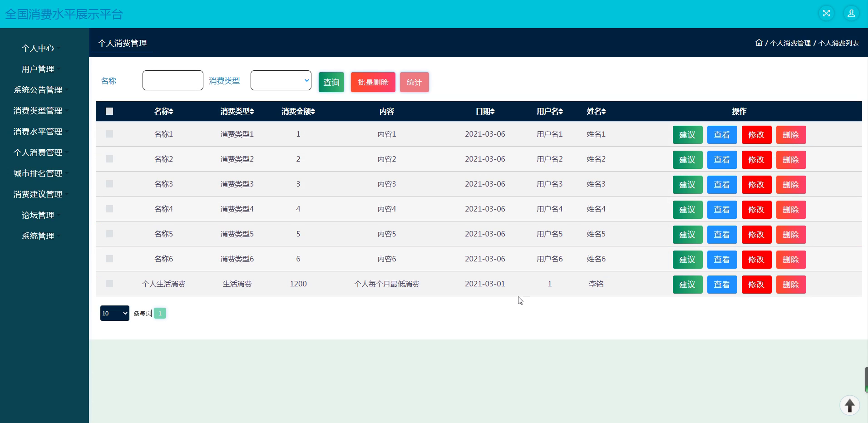This screenshot has height=423, width=868.
Task: Click 建议 for row 名称4
Action: 687,210
